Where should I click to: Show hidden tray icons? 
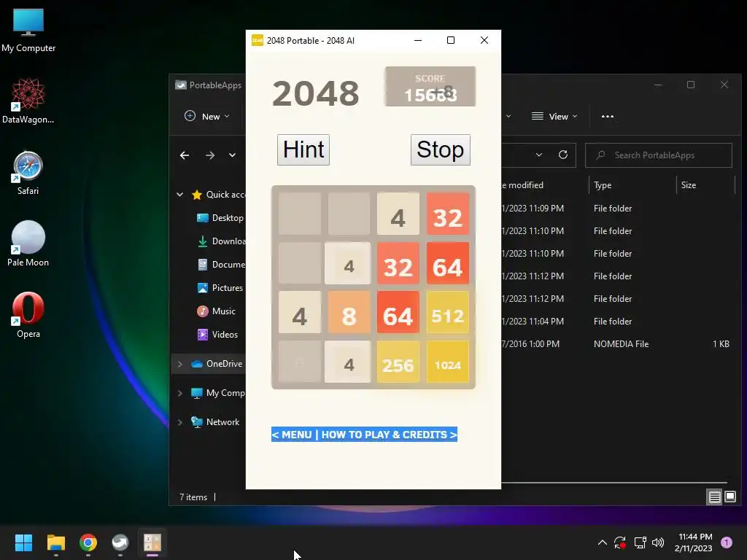602,542
